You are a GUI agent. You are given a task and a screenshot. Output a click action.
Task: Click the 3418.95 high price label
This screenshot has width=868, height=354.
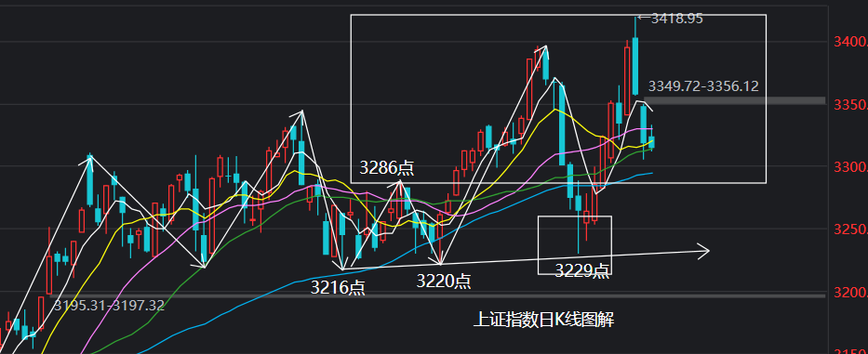click(676, 19)
